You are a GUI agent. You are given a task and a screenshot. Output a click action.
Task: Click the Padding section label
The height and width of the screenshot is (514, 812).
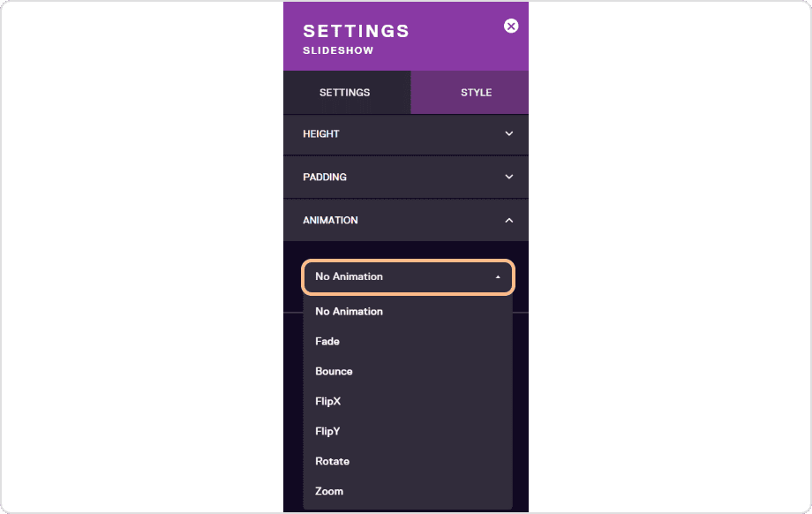(325, 177)
